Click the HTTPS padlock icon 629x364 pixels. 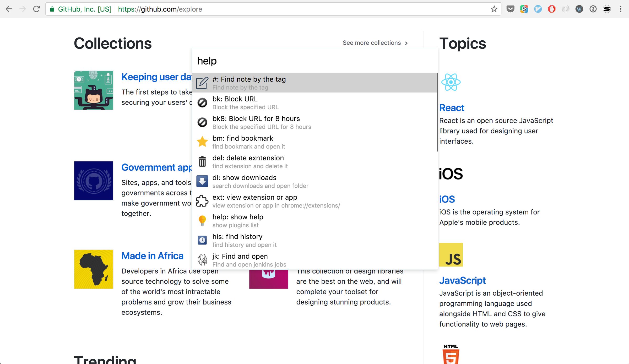point(52,9)
